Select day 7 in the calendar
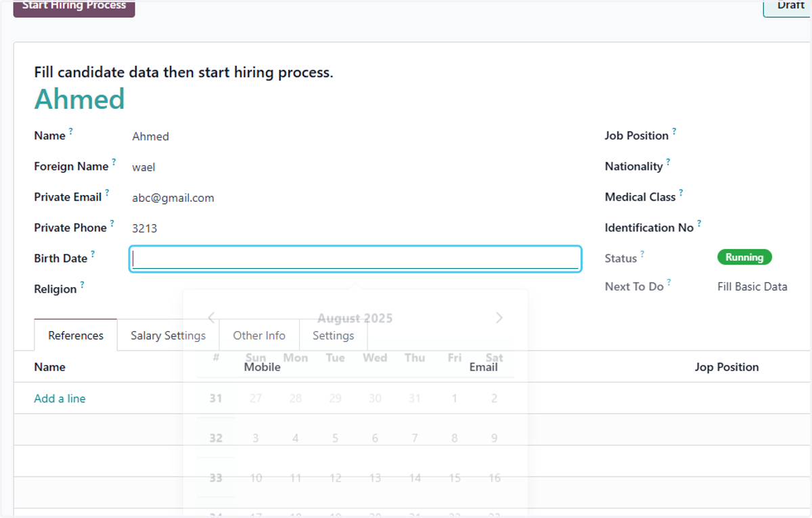Screen dimensions: 812x518 415,438
